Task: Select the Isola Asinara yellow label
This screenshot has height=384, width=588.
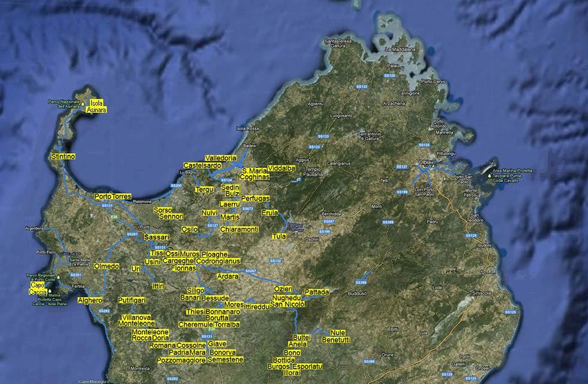Action: pyautogui.click(x=96, y=107)
